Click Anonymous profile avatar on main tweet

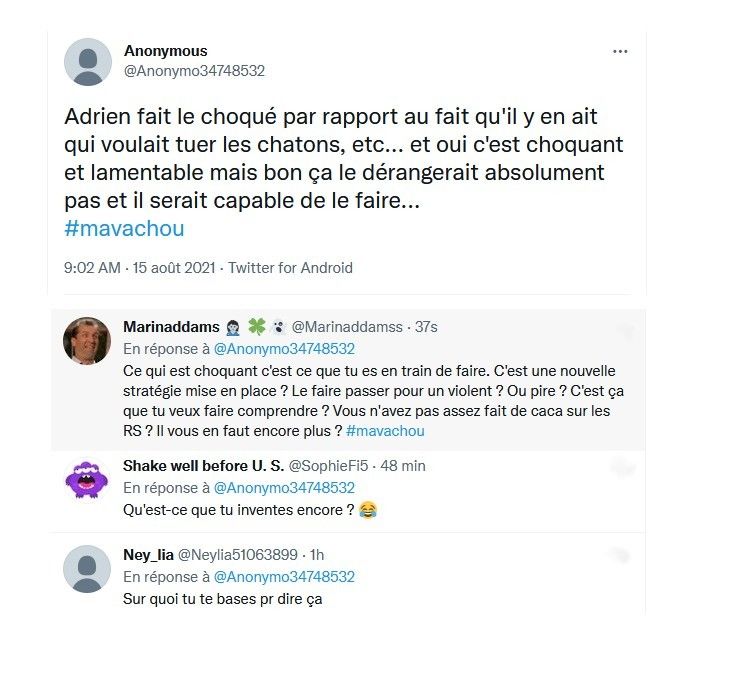pyautogui.click(x=88, y=62)
